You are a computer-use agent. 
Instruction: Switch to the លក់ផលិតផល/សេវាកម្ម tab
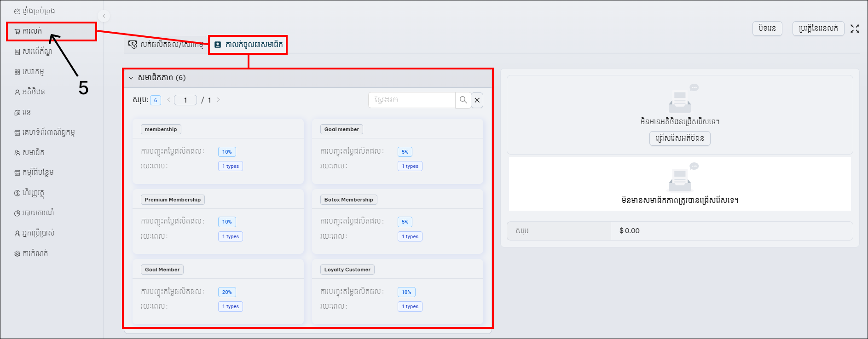tap(166, 45)
